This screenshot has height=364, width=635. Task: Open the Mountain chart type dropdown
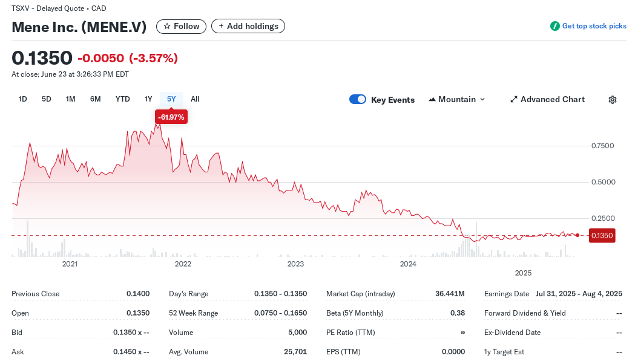tap(457, 100)
